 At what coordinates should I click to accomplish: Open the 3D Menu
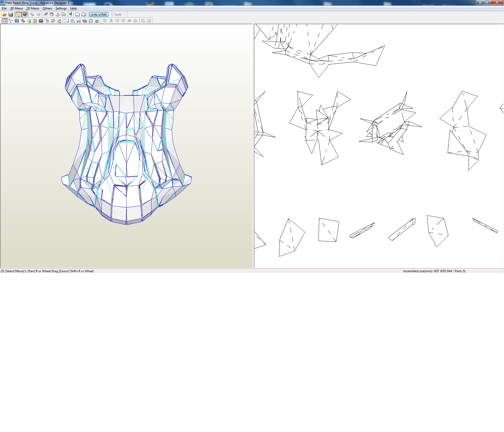point(17,8)
